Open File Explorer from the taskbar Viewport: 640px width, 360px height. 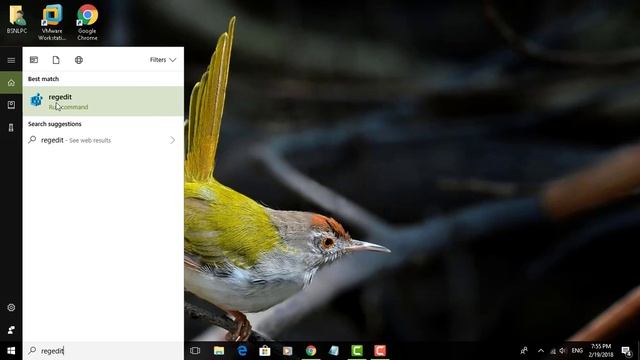[x=219, y=351]
